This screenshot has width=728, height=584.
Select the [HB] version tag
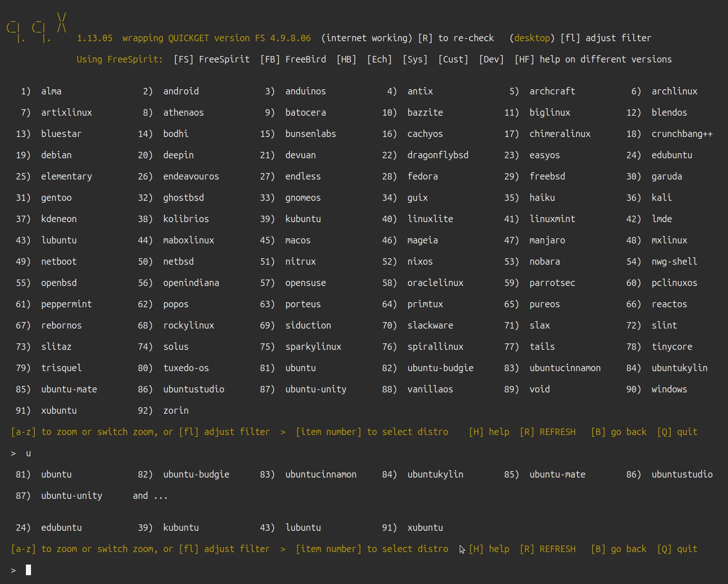tap(346, 59)
